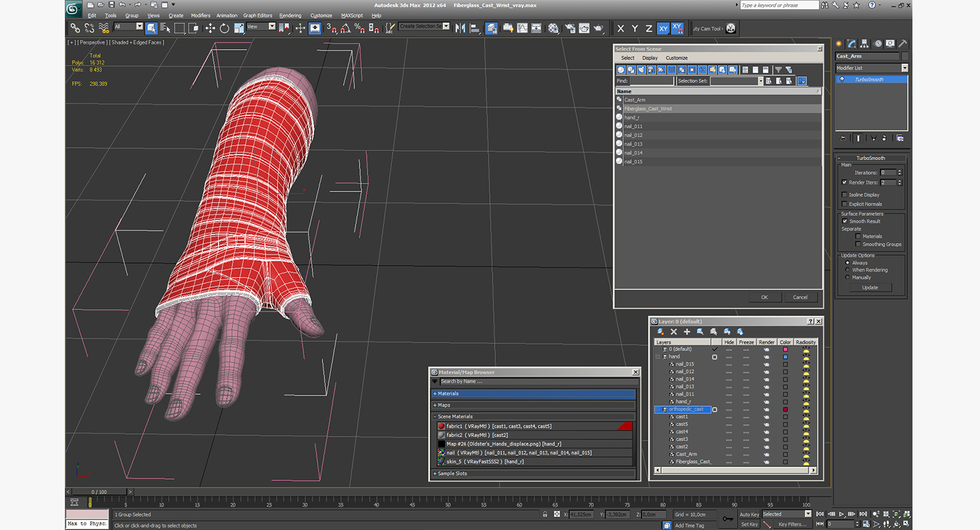Collapse the orthopedic_cast layer tree
980x530 pixels.
pos(658,409)
